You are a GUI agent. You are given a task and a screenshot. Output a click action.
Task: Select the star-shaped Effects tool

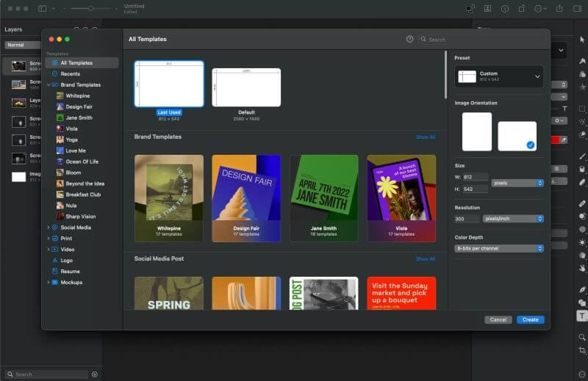click(x=582, y=87)
